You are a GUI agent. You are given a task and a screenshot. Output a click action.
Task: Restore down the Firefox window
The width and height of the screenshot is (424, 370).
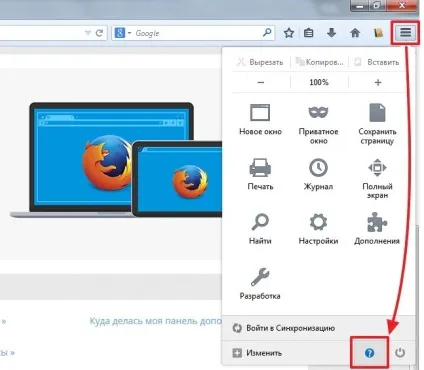click(x=378, y=5)
